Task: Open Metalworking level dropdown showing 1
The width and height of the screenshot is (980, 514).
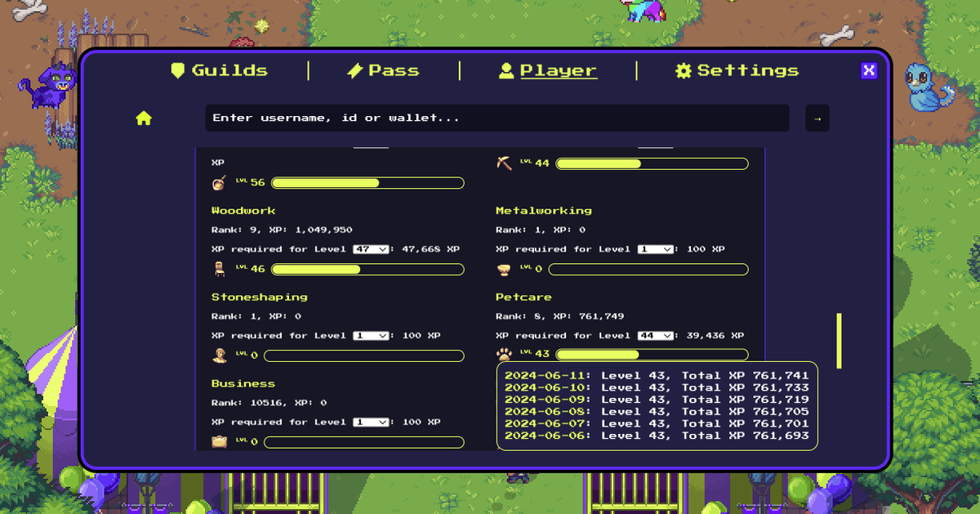Action: pyautogui.click(x=655, y=249)
